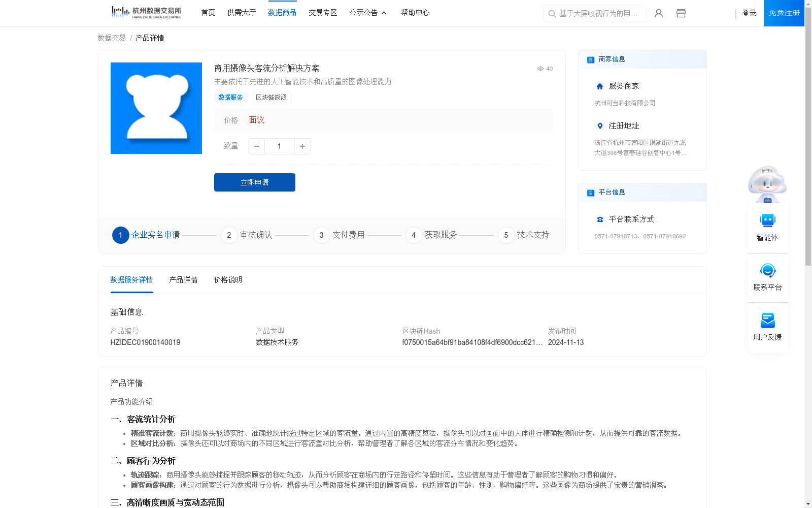Open the Hangzhou Data Exchange logo
This screenshot has height=508, width=812.
point(147,13)
